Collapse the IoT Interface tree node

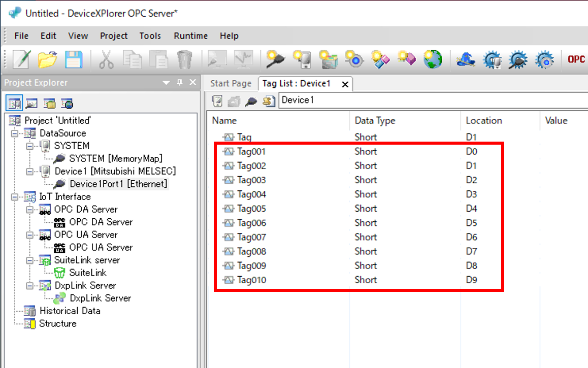click(x=14, y=197)
